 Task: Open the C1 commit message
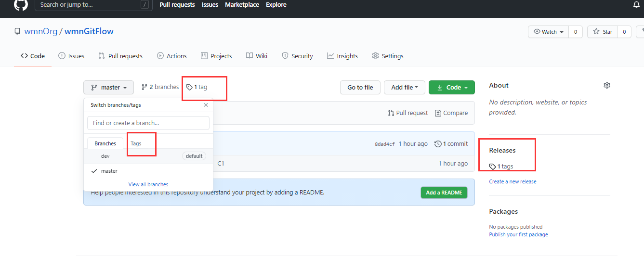pos(221,163)
